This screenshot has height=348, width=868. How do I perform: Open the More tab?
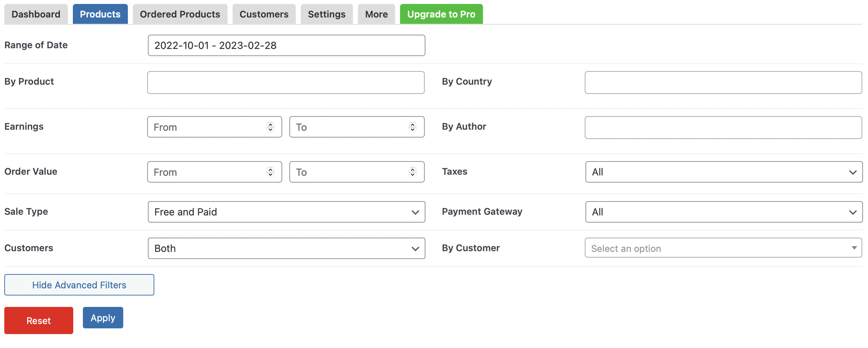(x=376, y=14)
